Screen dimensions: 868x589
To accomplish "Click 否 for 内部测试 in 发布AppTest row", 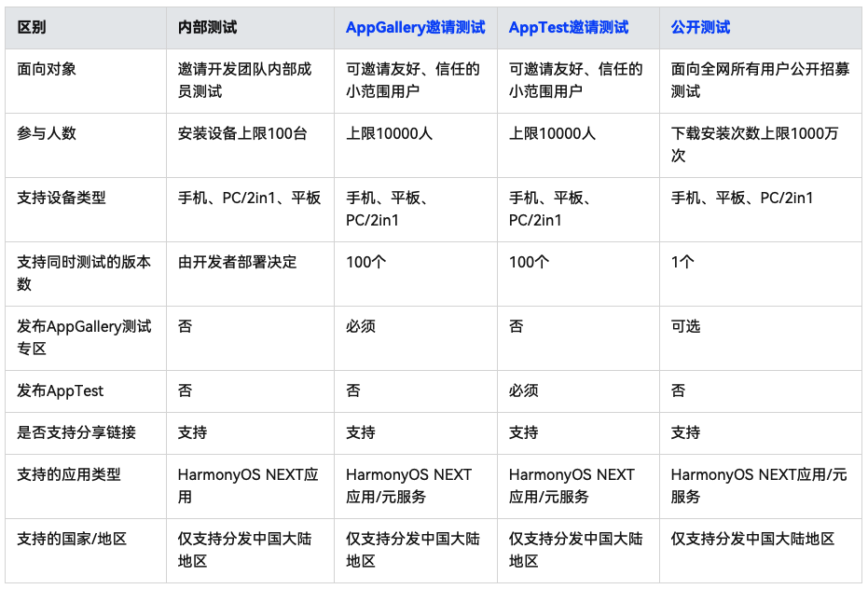I will tap(185, 390).
